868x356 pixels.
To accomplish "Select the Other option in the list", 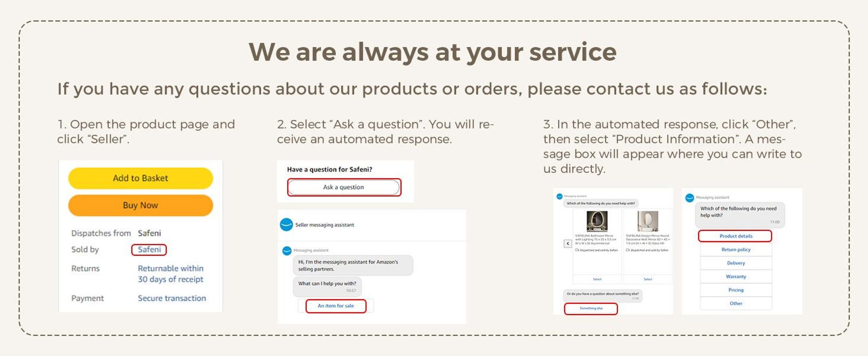I will (x=736, y=303).
